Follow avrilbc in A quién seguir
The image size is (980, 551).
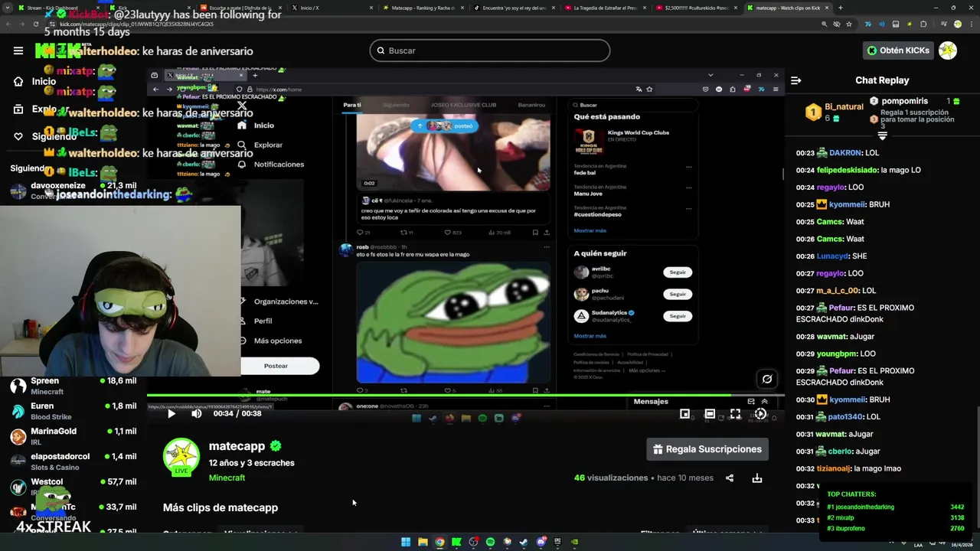(678, 272)
